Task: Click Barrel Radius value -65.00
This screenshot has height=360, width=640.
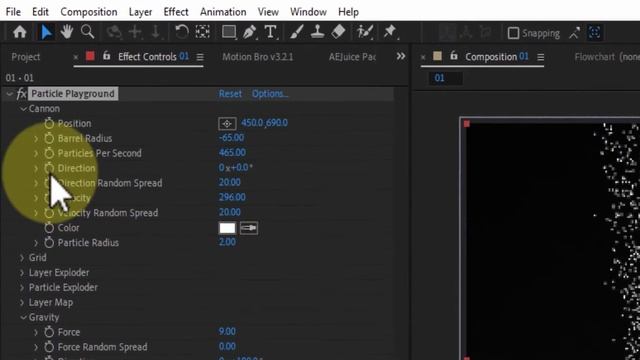Action: (x=231, y=138)
